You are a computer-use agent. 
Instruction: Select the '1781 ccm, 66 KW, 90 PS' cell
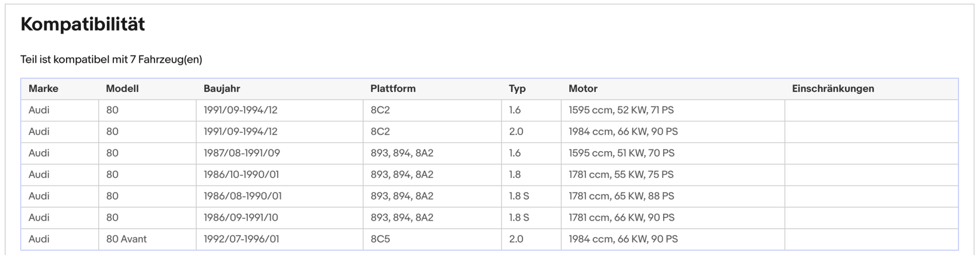[621, 217]
